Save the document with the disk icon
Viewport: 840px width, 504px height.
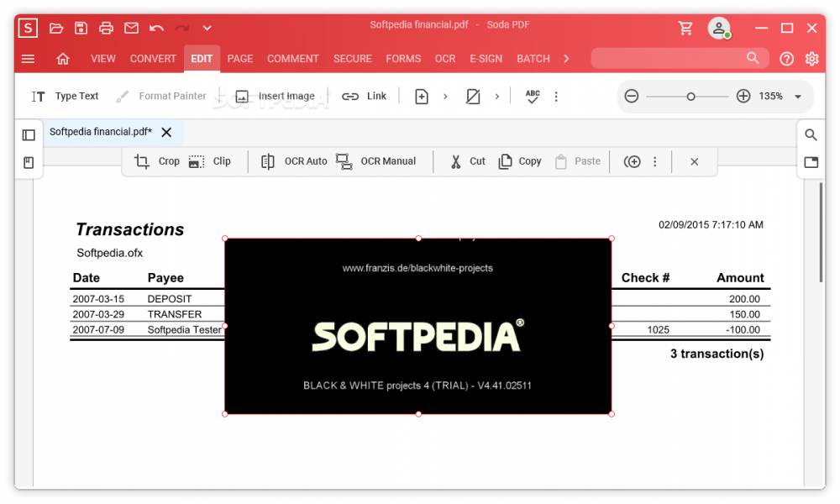pos(81,28)
